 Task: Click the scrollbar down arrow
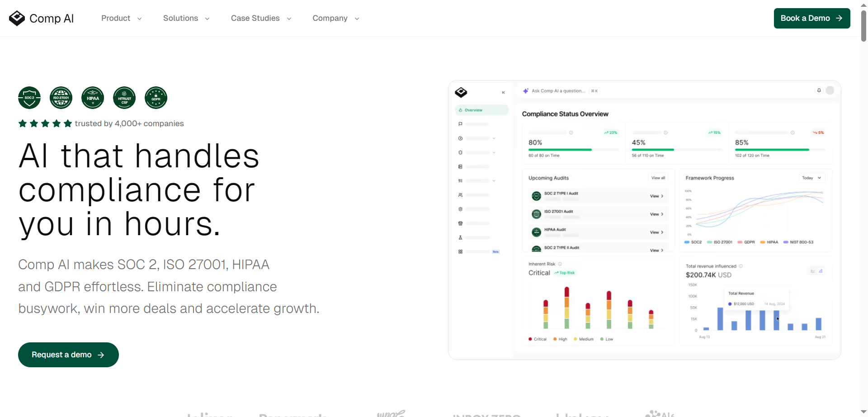(x=863, y=412)
